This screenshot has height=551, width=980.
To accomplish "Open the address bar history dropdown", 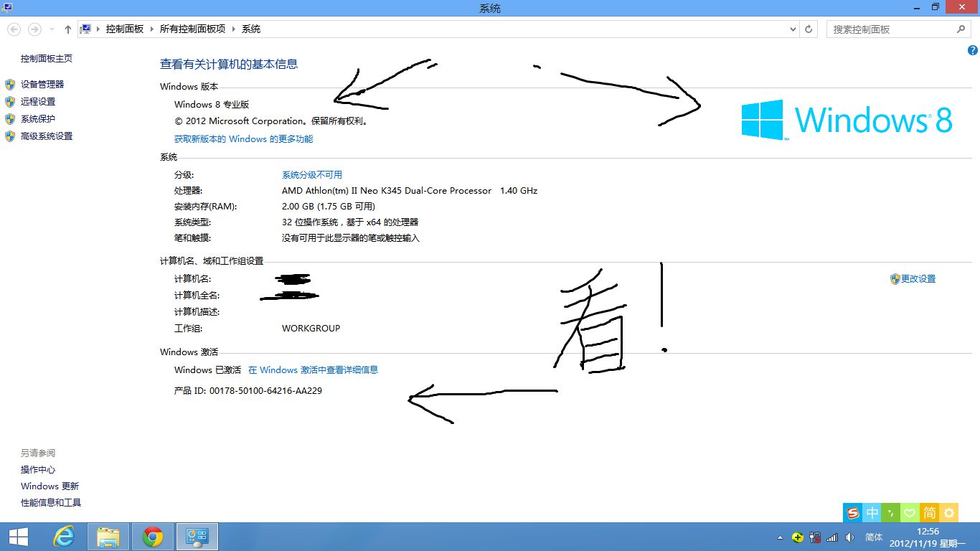I will point(793,29).
